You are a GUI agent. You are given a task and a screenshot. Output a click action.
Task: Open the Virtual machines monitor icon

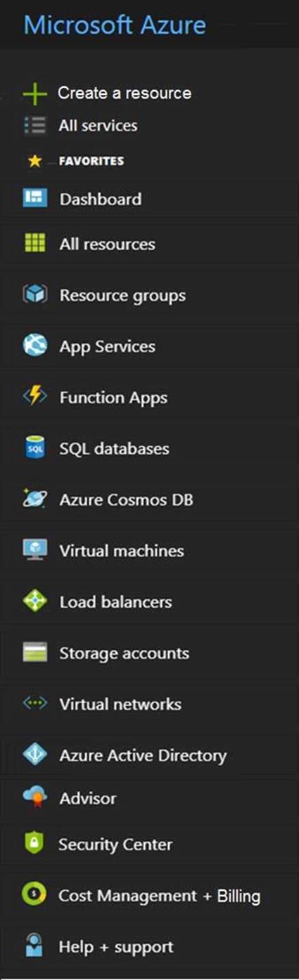click(34, 551)
